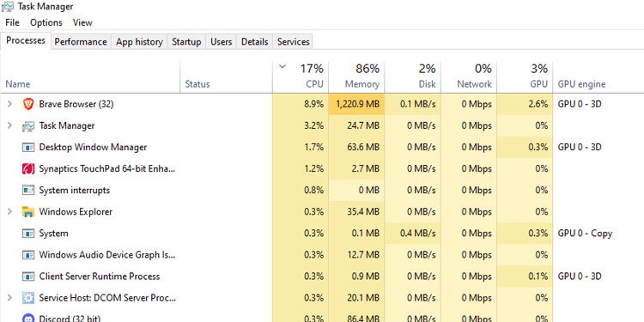This screenshot has height=322, width=644.
Task: Select the Brave Browser (32) row name
Action: 76,104
